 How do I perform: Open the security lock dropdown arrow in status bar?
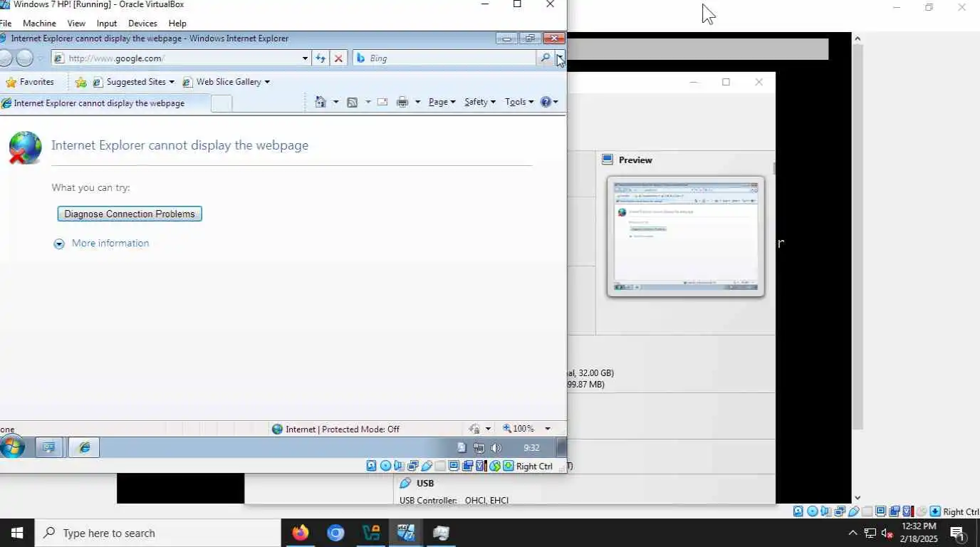(488, 429)
